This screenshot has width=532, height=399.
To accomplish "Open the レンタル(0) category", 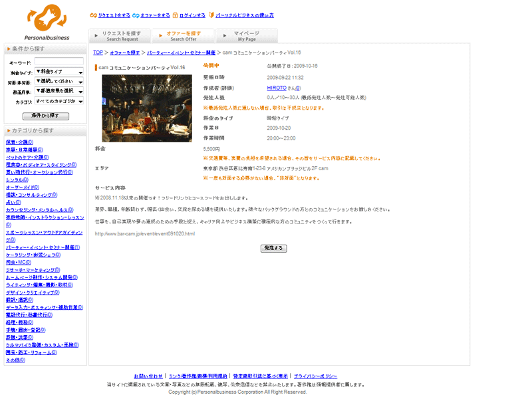I will pyautogui.click(x=17, y=180).
